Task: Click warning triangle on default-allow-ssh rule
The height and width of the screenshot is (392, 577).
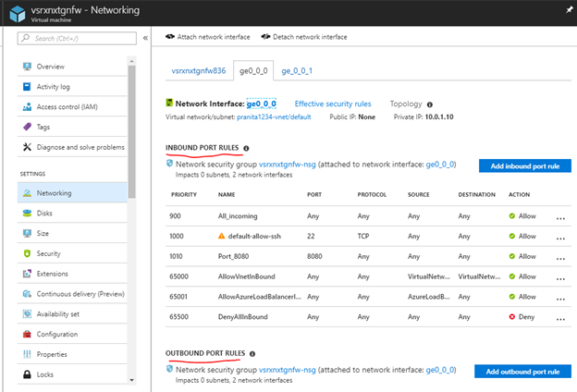Action: pyautogui.click(x=222, y=236)
